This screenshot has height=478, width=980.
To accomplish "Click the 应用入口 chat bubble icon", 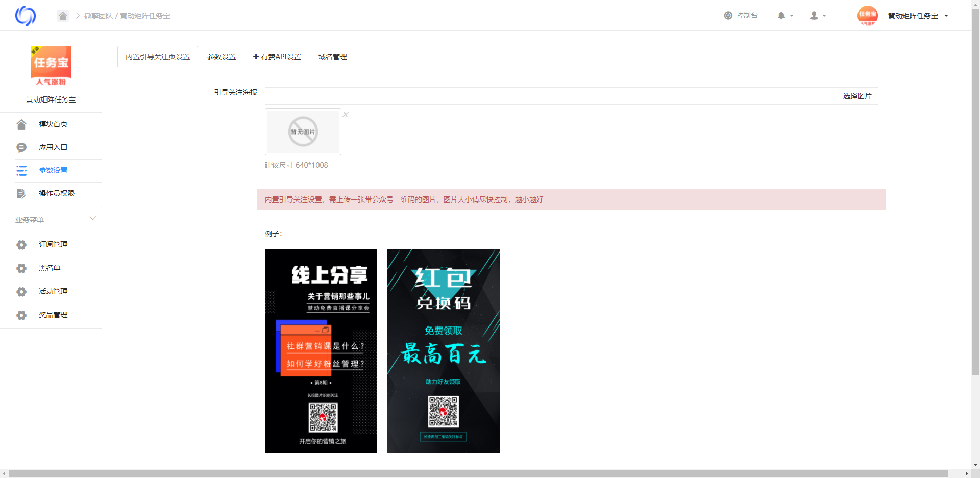I will click(x=21, y=148).
